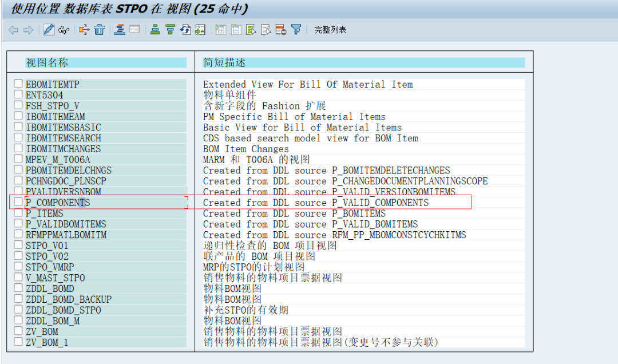Select the PCHNGDOC_PLNSCP view name
Viewport: 618px width, 364px height.
pos(66,181)
